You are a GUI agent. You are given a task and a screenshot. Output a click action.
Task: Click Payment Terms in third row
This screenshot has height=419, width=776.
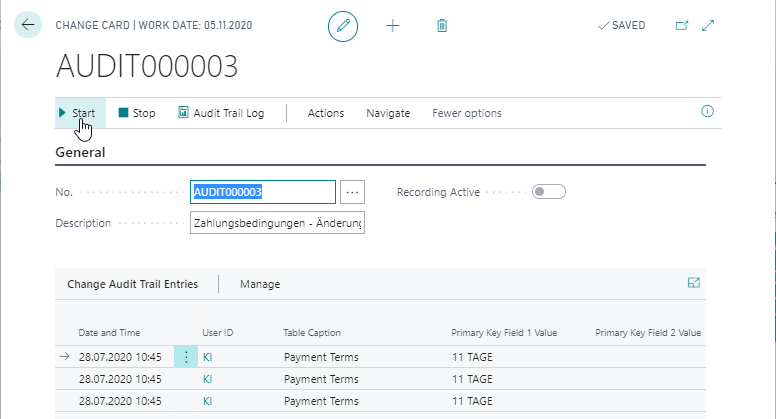321,401
